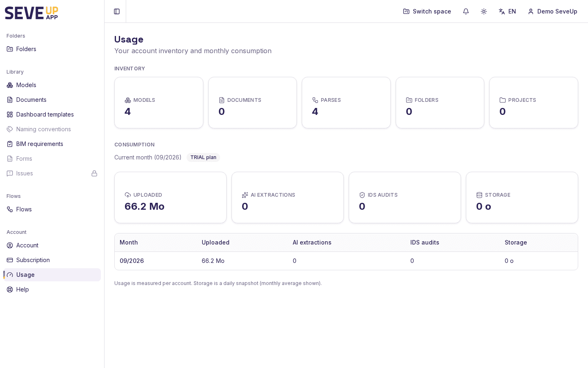Click the AI Extractions sparkle icon
This screenshot has height=368, width=588.
(x=245, y=195)
